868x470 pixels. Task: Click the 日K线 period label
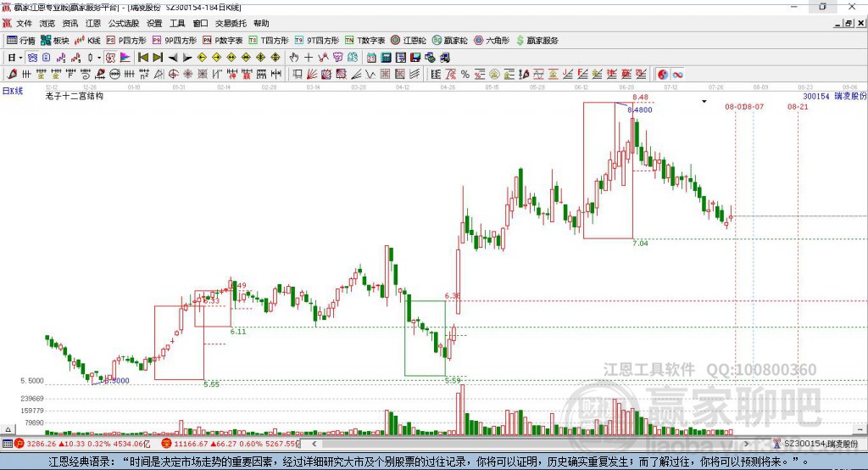point(13,91)
